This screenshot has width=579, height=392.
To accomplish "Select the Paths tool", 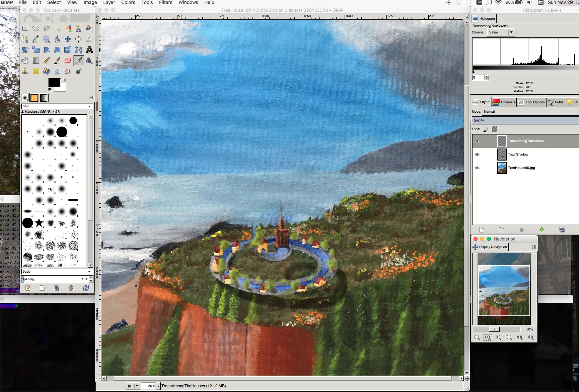I will click(25, 39).
